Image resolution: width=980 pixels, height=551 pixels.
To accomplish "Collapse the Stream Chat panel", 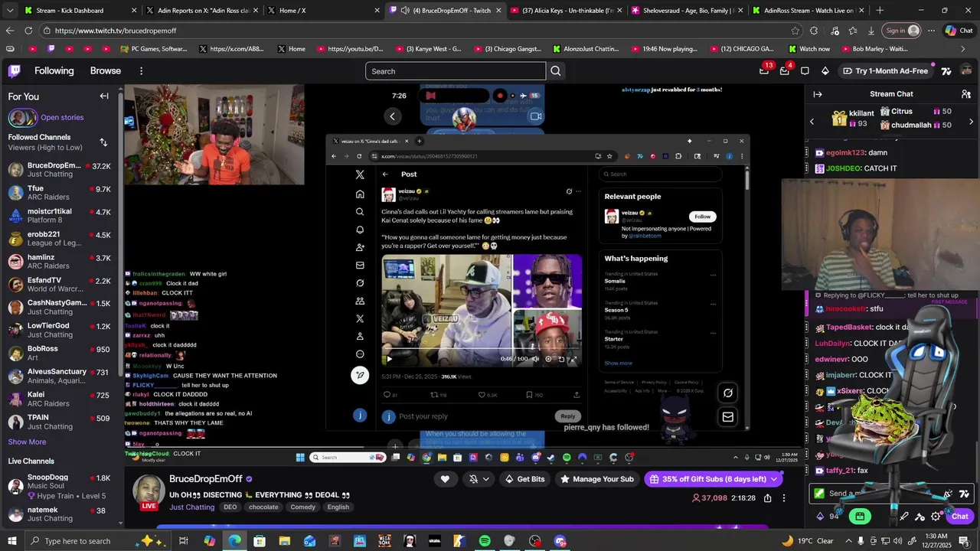I will click(x=818, y=94).
